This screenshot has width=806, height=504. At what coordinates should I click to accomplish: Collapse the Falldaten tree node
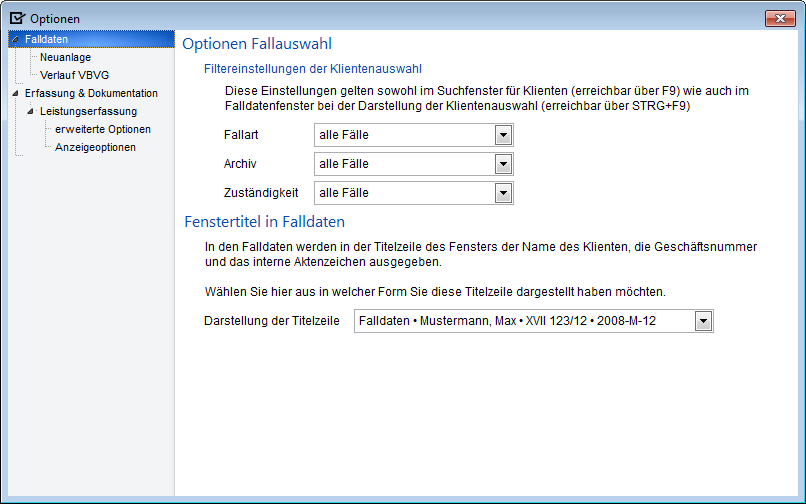pos(15,40)
